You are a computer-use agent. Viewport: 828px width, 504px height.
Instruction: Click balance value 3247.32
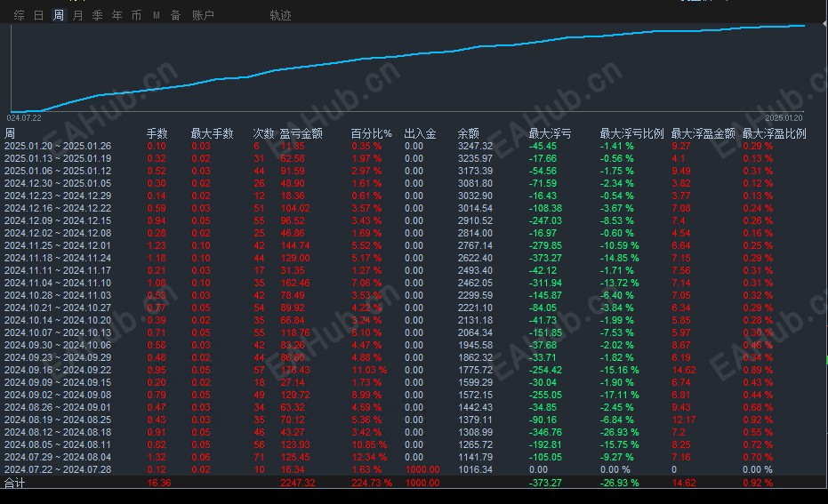coord(475,146)
